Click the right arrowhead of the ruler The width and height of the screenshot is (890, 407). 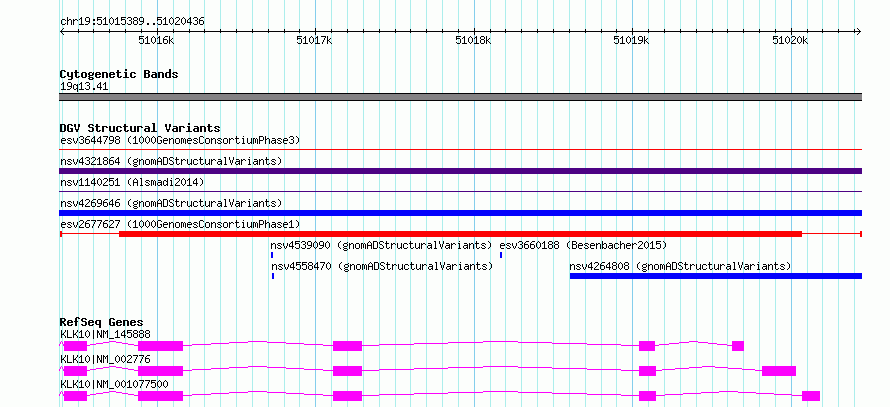pos(859,32)
